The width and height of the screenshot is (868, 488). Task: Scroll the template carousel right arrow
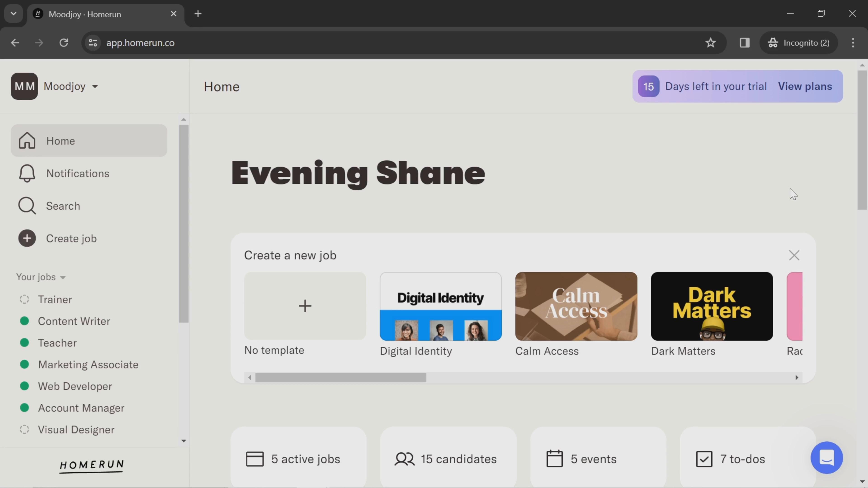coord(797,377)
